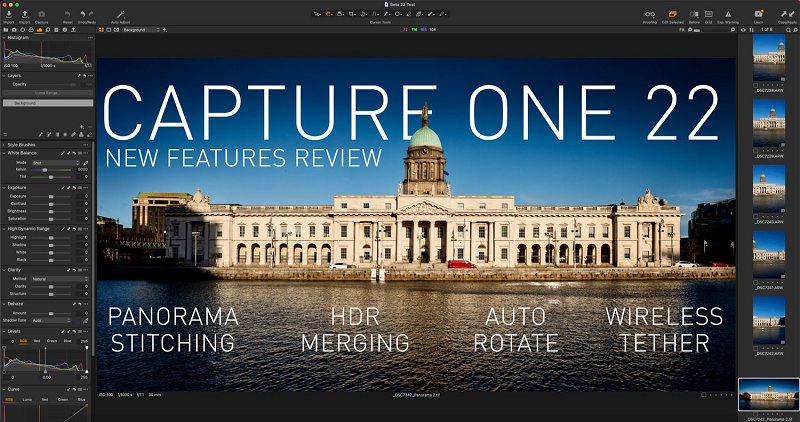Viewport: 800px width, 422px height.
Task: Collapse the White Balance panel
Action: coord(4,153)
